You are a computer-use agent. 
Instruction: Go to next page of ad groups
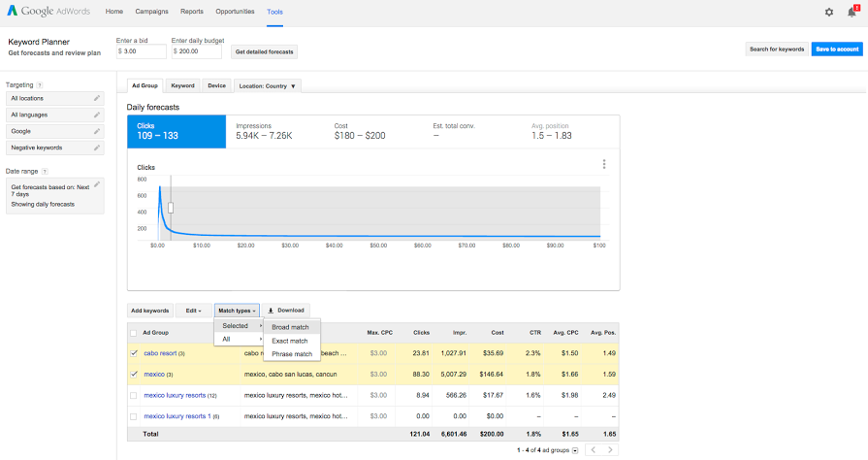coord(608,450)
